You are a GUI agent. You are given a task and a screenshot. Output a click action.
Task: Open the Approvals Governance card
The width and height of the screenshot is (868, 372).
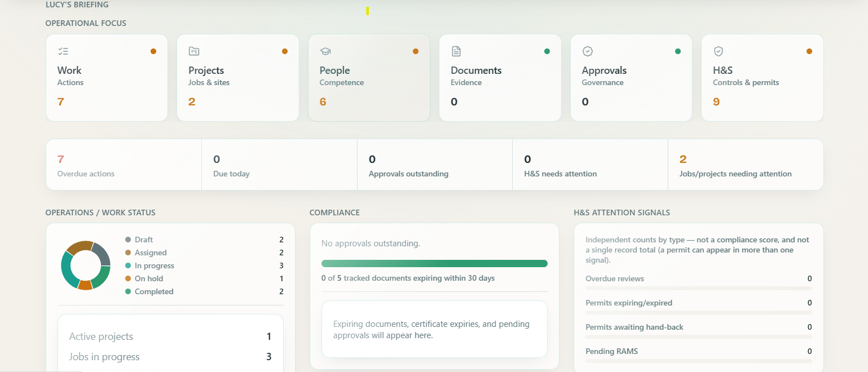631,78
